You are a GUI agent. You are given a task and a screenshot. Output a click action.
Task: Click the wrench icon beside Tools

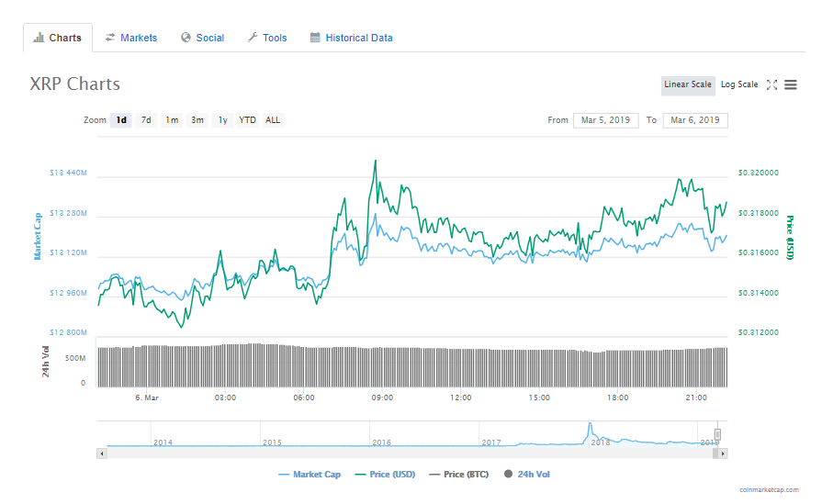click(253, 37)
